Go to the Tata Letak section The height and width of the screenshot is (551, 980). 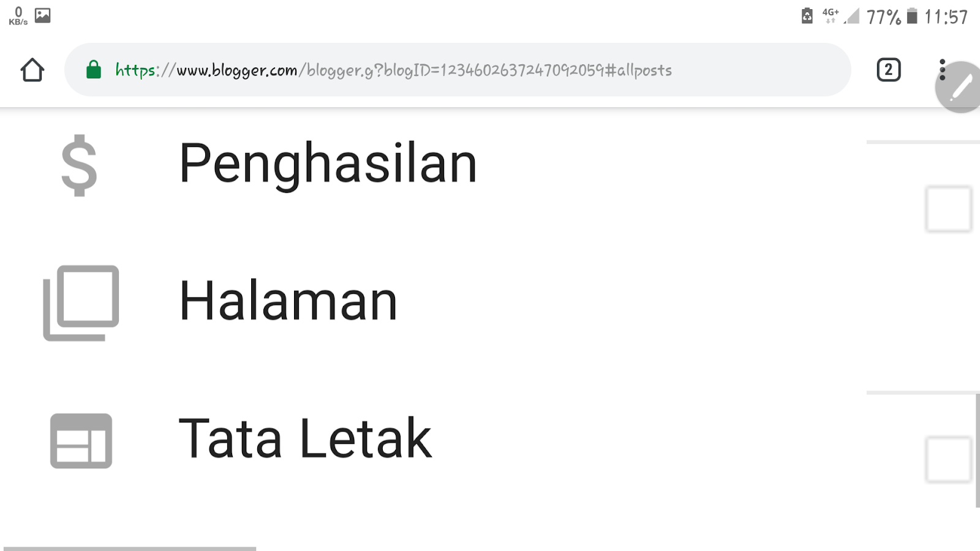[304, 438]
